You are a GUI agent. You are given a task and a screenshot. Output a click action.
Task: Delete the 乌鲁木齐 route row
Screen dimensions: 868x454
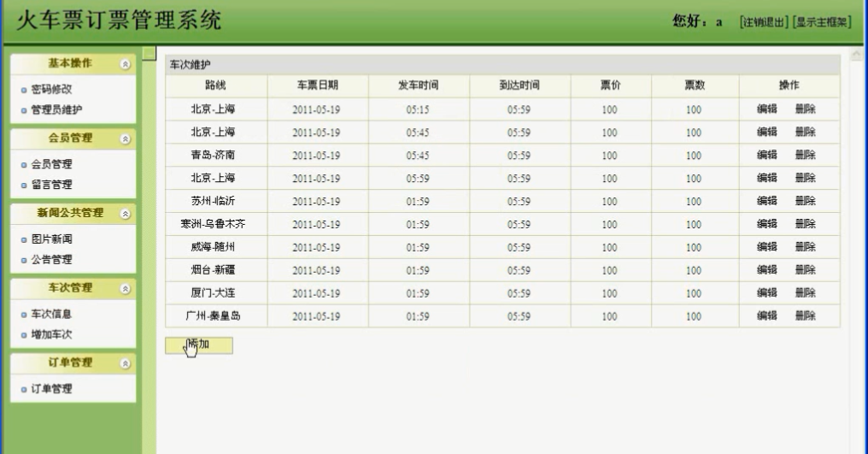pyautogui.click(x=806, y=224)
